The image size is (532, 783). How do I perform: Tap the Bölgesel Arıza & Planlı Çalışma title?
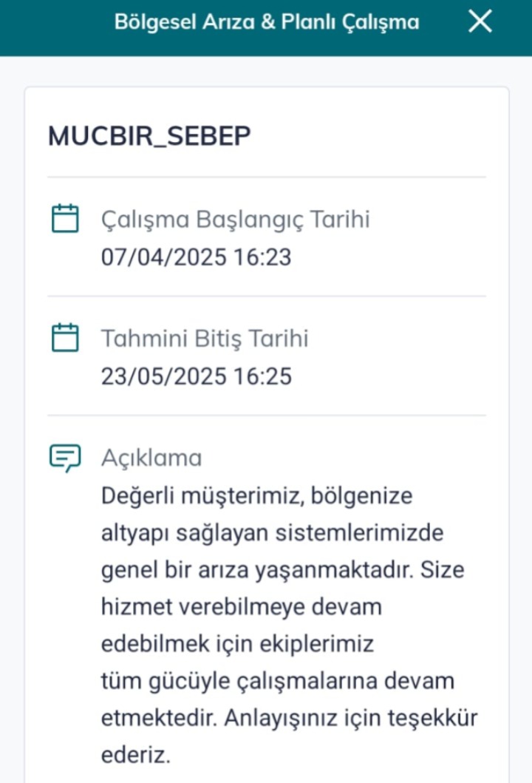266,22
